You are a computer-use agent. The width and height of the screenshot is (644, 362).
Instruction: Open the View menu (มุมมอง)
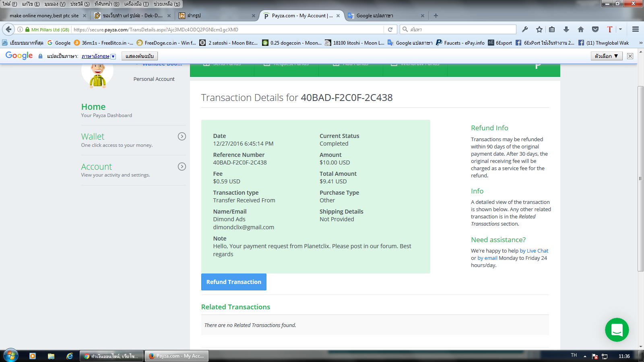55,4
